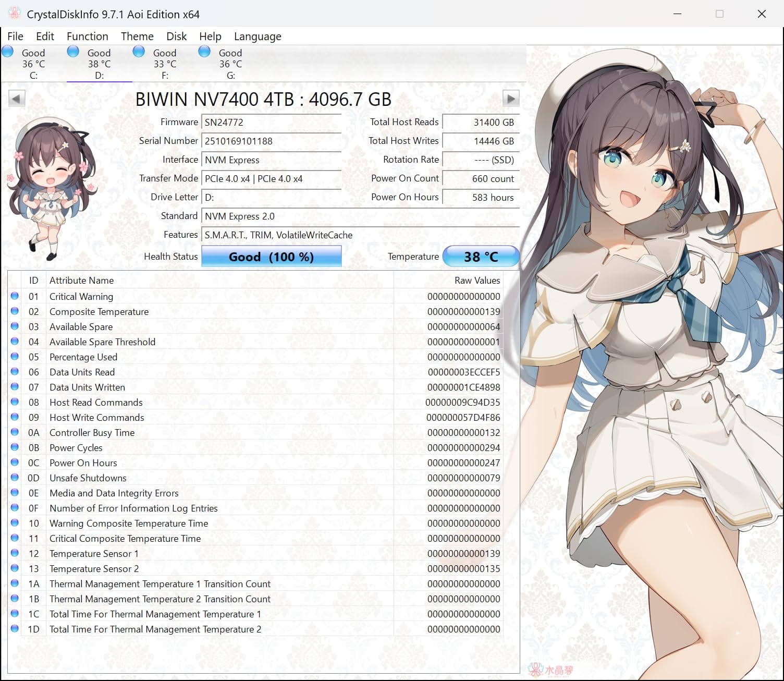The width and height of the screenshot is (784, 681).
Task: Select Warning Composite Temperature Time row
Action: click(x=256, y=523)
